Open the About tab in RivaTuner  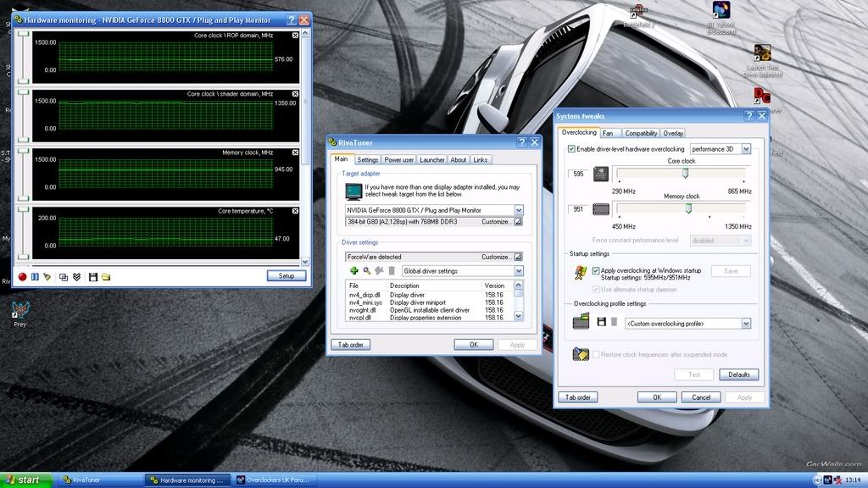pos(459,160)
